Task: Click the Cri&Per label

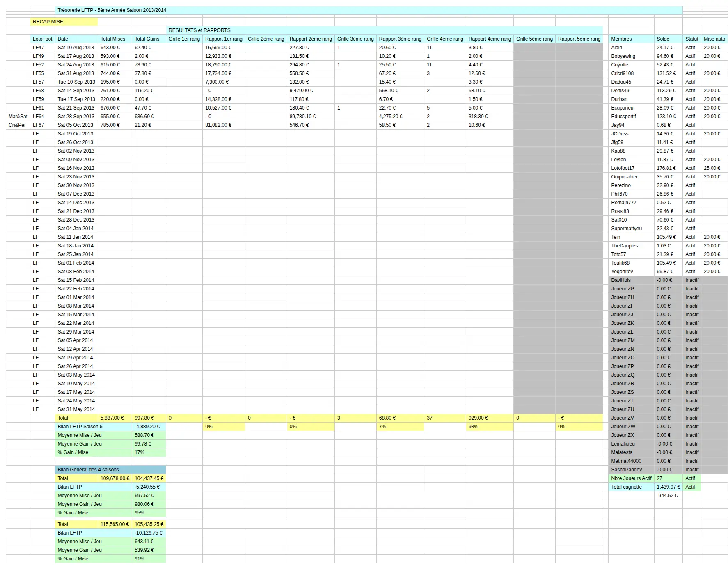Action: coord(17,125)
